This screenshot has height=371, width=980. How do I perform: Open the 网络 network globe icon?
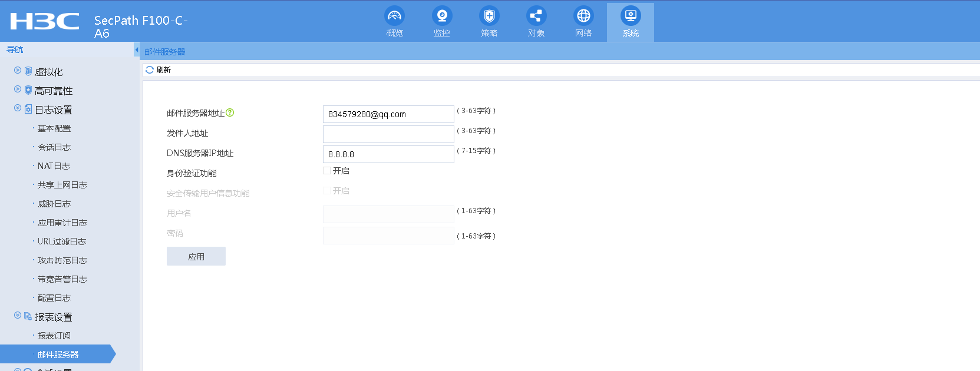pos(583,16)
